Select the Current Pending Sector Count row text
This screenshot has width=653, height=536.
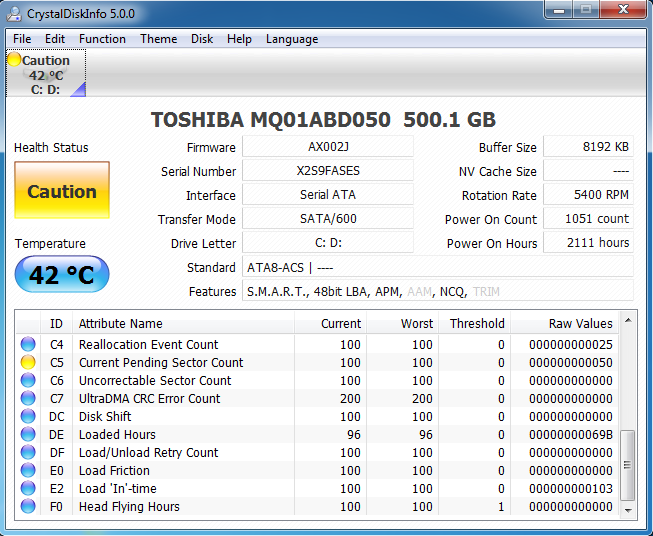(161, 362)
